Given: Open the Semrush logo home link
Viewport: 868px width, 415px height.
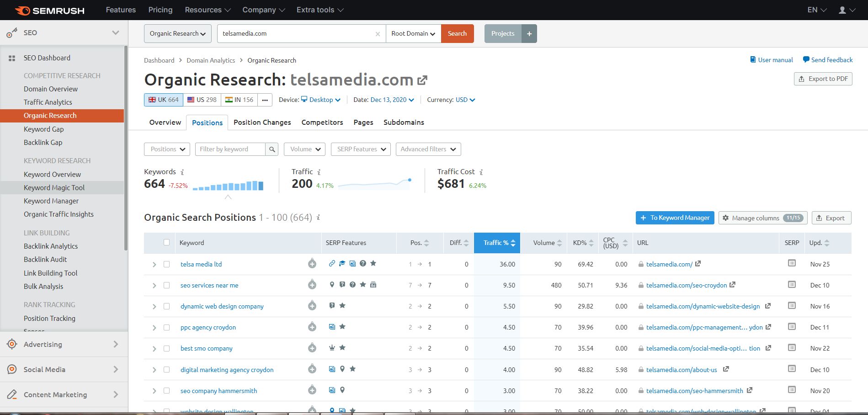Looking at the screenshot, I should tap(49, 10).
